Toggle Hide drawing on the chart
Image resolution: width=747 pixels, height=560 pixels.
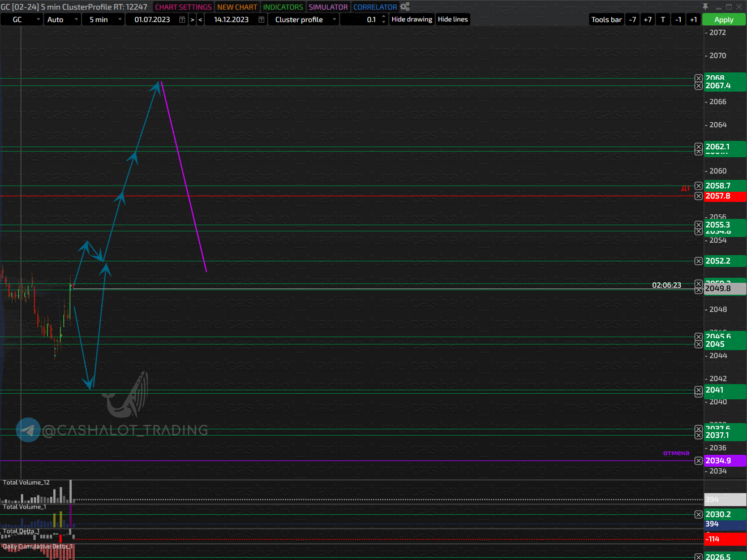tap(411, 19)
